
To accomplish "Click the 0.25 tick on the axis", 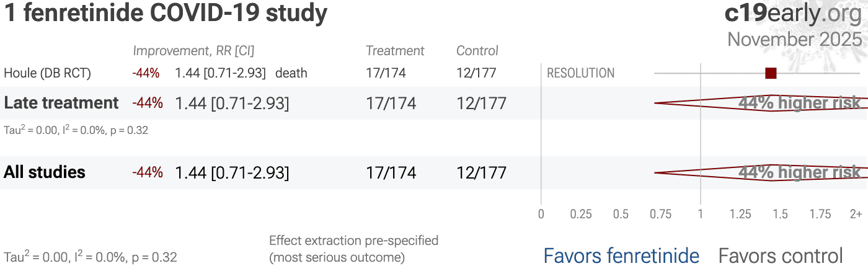I will (581, 215).
